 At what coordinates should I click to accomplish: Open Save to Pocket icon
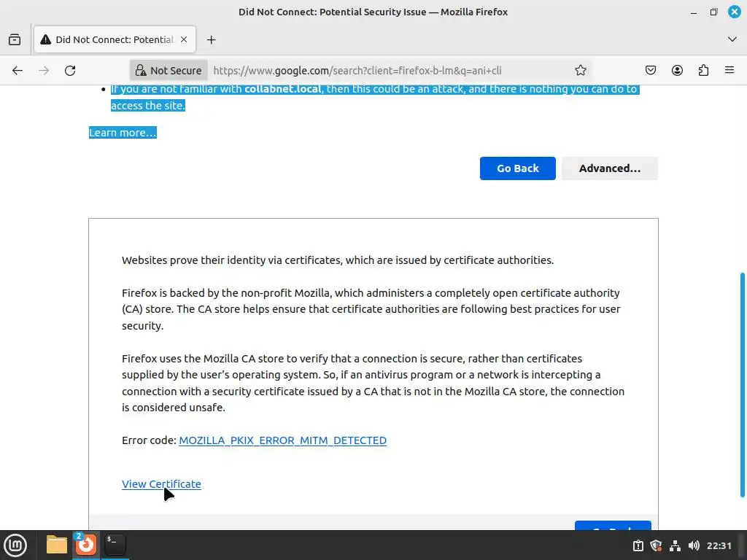650,71
